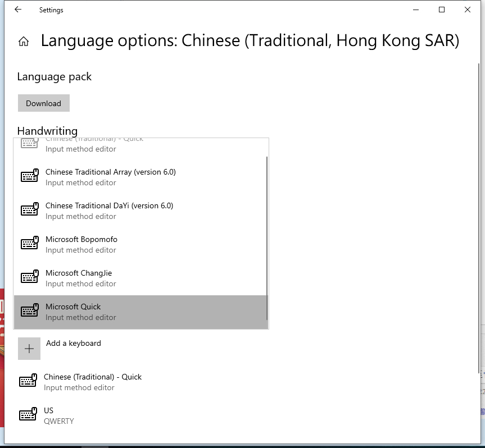The height and width of the screenshot is (448, 485).
Task: Click the Settings page vertical scrollbar
Action: point(479,218)
